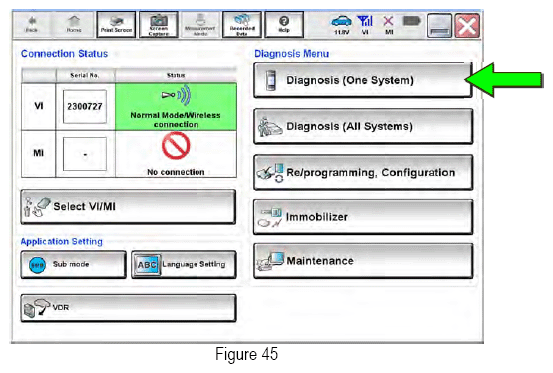Click the Select VI/MI hand icon
This screenshot has width=553, height=373.
[x=37, y=207]
